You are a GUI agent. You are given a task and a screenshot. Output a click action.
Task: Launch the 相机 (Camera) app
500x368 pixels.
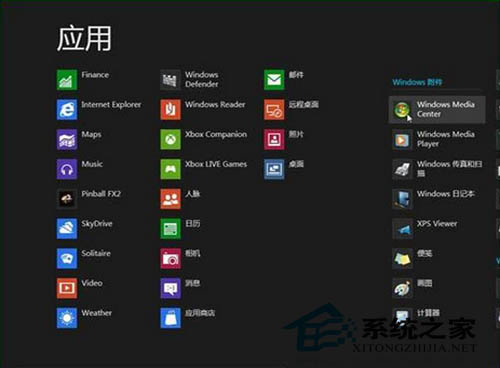coord(180,258)
